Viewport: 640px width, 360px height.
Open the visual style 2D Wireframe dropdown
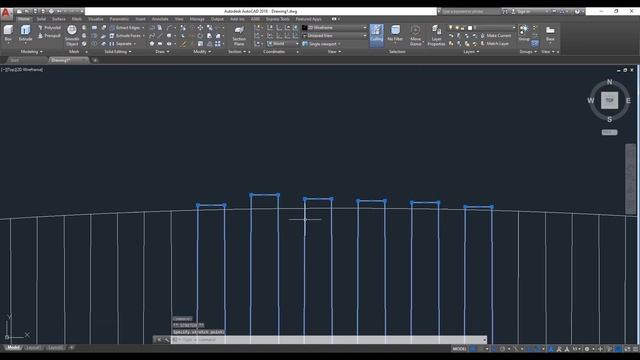pos(334,28)
